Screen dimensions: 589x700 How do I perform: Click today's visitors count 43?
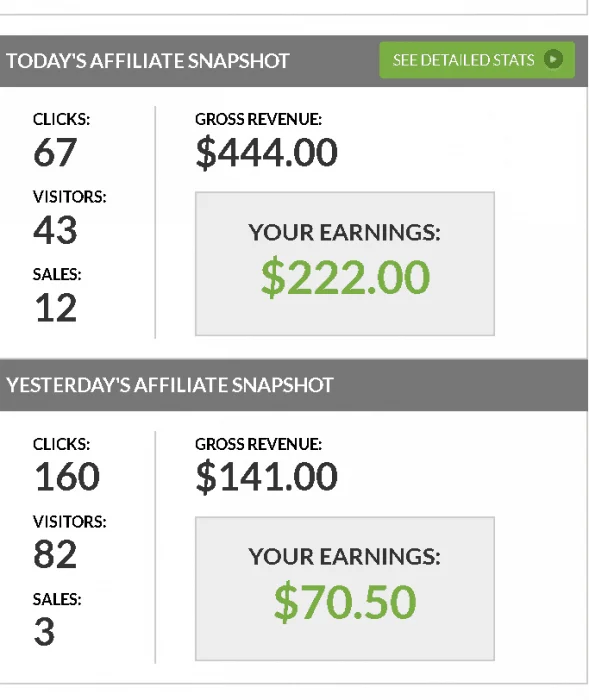click(55, 230)
